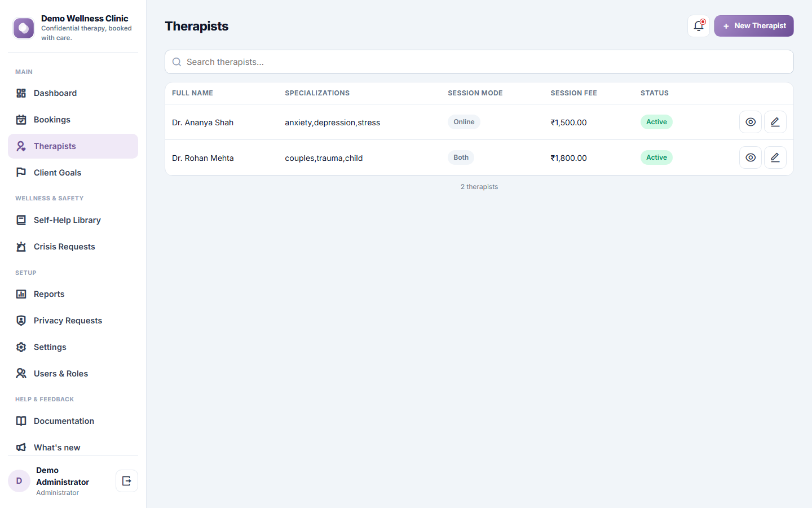
Task: Navigate to Crisis Requests
Action: [x=73, y=247]
